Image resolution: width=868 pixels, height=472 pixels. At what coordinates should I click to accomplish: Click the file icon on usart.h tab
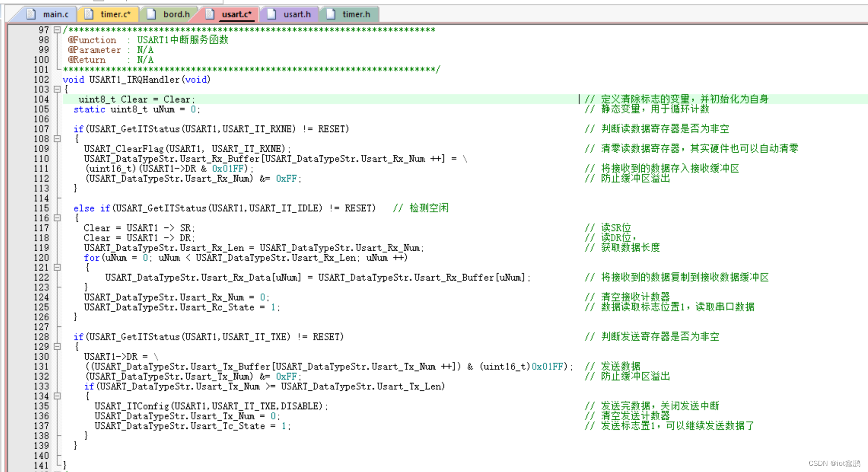pos(271,14)
